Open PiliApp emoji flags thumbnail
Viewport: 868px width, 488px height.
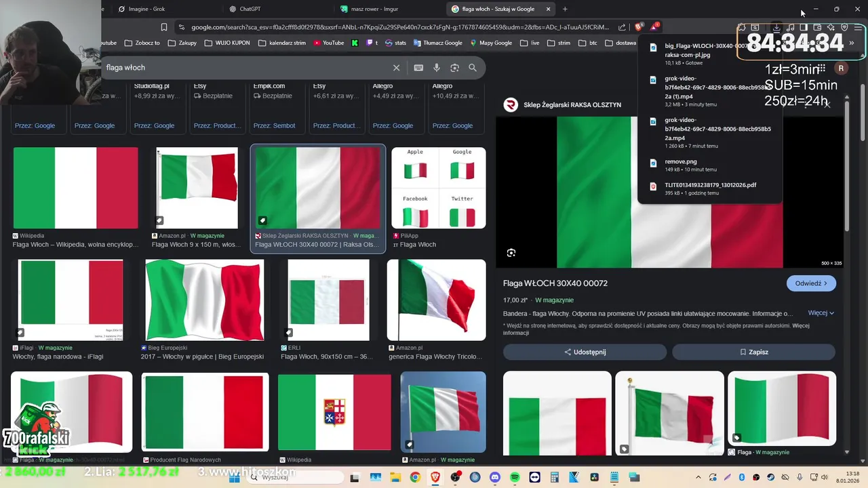439,188
